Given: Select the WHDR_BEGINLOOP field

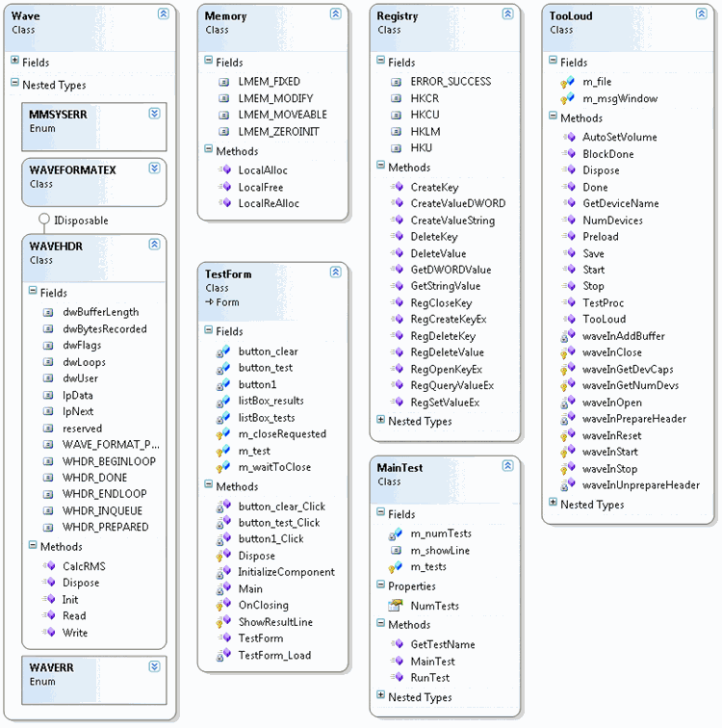Looking at the screenshot, I should click(109, 461).
